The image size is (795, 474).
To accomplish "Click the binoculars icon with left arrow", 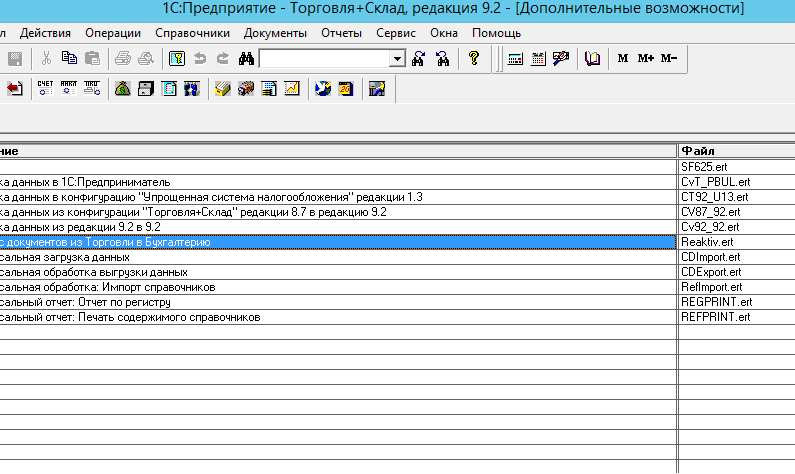I will pos(442,58).
